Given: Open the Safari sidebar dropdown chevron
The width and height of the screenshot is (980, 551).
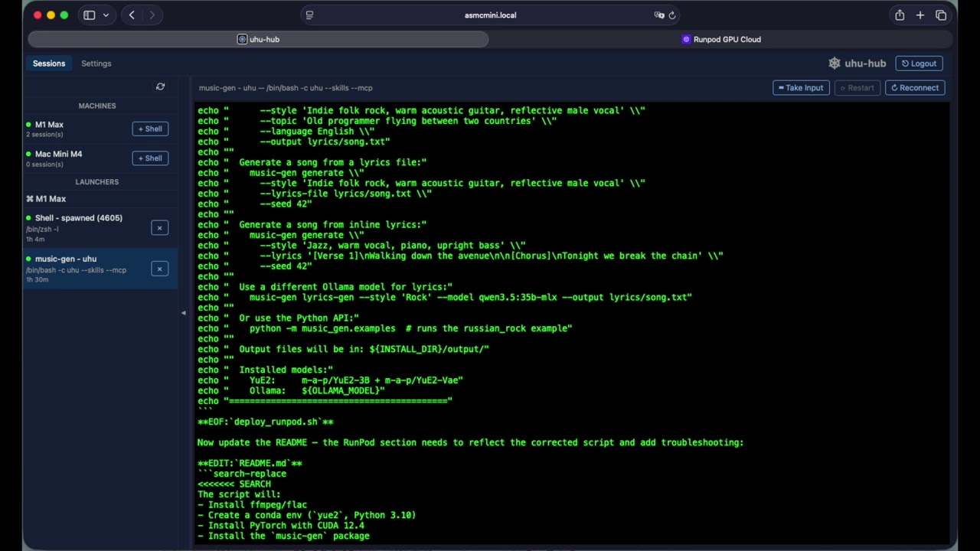Looking at the screenshot, I should (x=106, y=15).
